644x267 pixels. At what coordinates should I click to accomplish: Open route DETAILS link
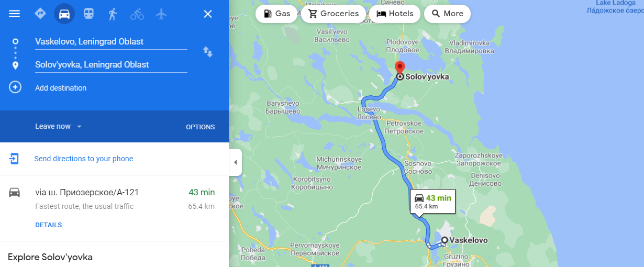point(48,225)
